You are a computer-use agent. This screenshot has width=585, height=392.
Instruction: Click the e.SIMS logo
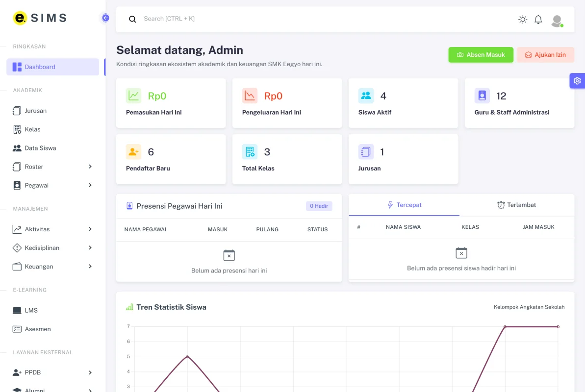click(40, 18)
